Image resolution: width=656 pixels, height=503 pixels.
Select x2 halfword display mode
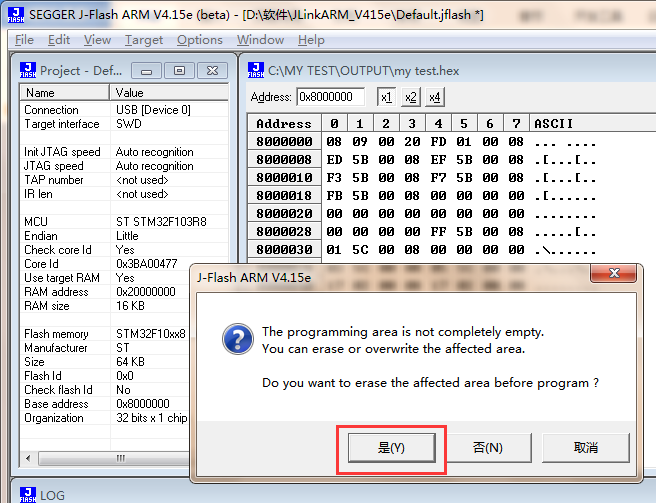(410, 97)
